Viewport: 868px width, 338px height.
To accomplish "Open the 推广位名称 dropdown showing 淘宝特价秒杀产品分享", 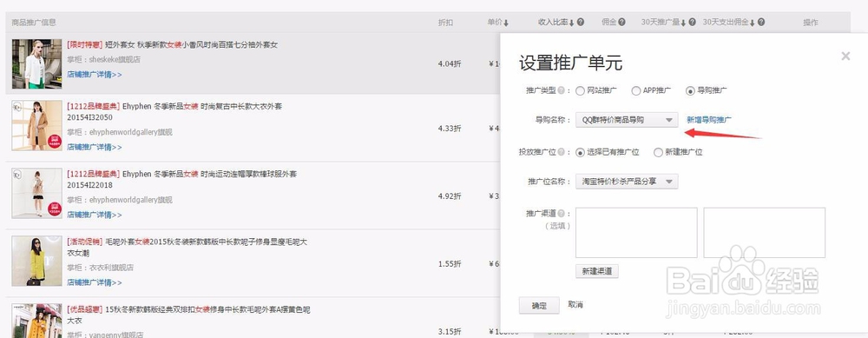I will pyautogui.click(x=627, y=182).
